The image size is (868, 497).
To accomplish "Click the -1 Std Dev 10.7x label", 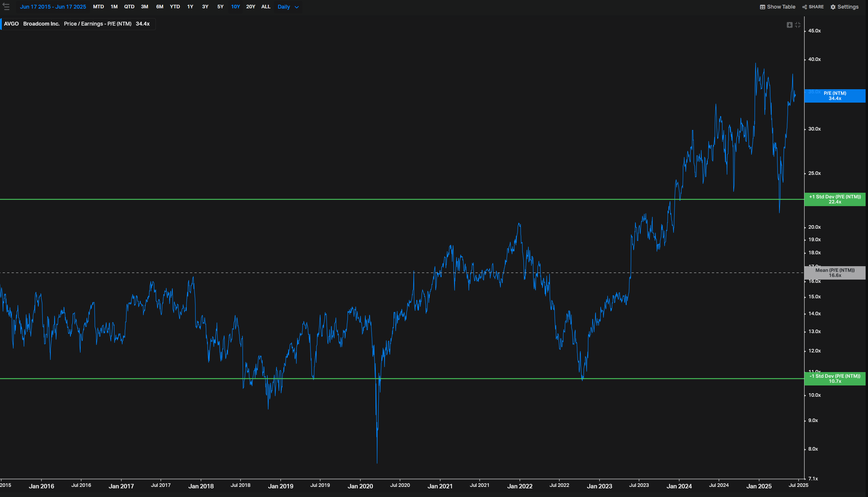I will tap(835, 379).
